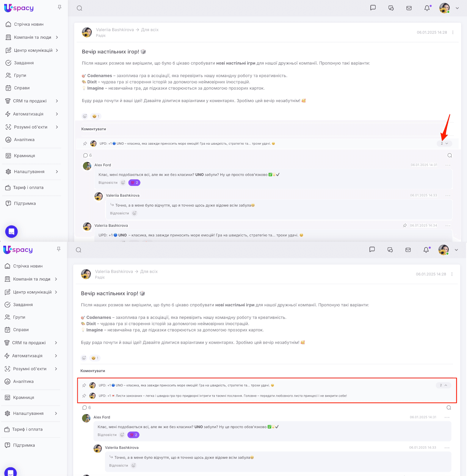Click the global search magnifier in lower header

pyautogui.click(x=79, y=250)
